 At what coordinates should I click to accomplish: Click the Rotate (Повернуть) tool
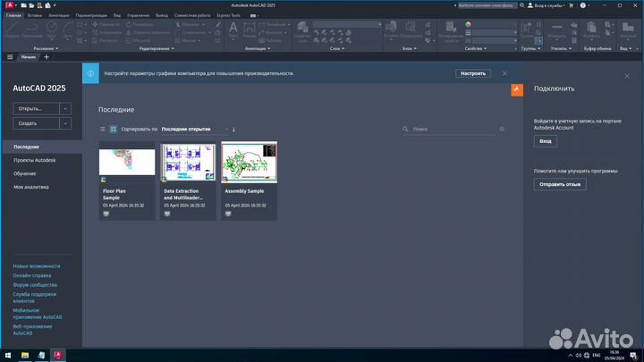click(x=140, y=25)
